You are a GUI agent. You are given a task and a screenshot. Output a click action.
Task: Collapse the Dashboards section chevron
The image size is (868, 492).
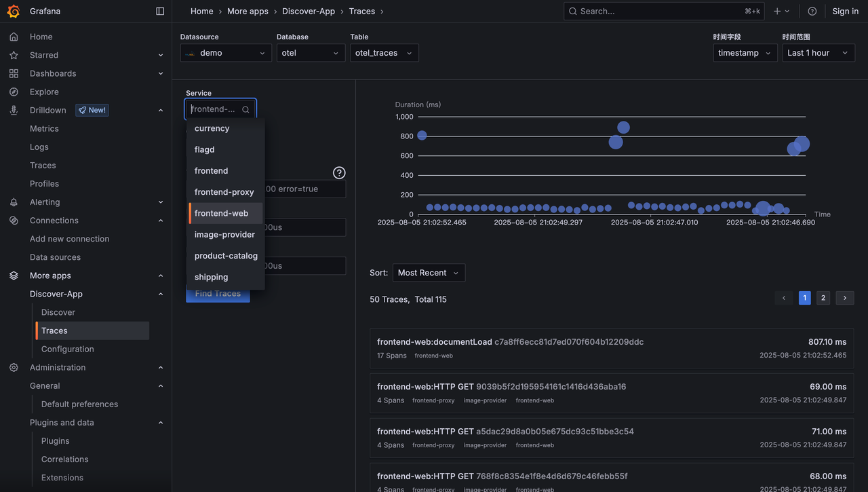[161, 73]
